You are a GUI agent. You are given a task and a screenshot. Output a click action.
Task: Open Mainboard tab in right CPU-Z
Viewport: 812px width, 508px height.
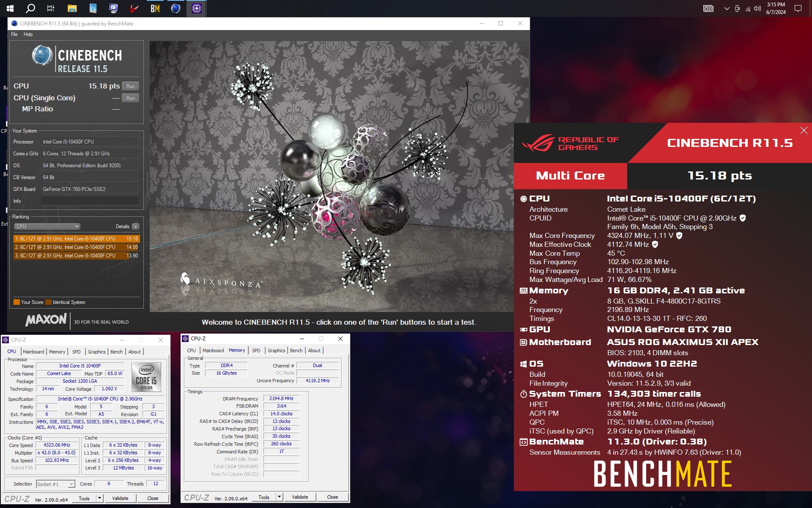point(213,351)
